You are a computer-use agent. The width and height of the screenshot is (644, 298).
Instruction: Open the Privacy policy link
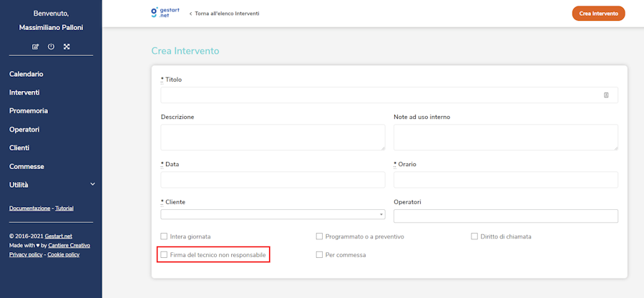point(26,254)
